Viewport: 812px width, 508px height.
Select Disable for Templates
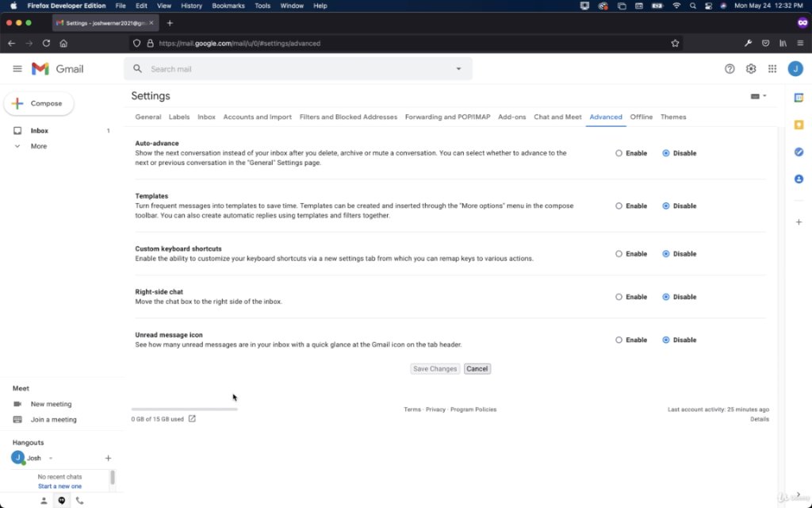pyautogui.click(x=666, y=206)
